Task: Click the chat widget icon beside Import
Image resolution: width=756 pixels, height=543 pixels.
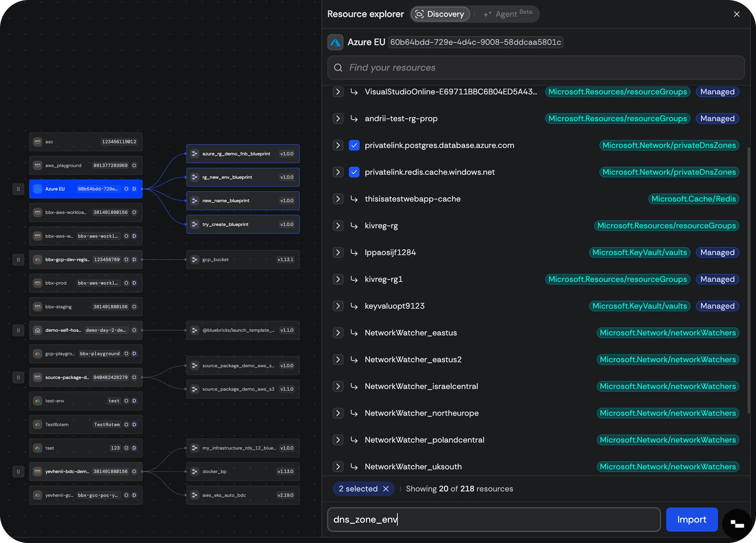Action: coord(737,524)
